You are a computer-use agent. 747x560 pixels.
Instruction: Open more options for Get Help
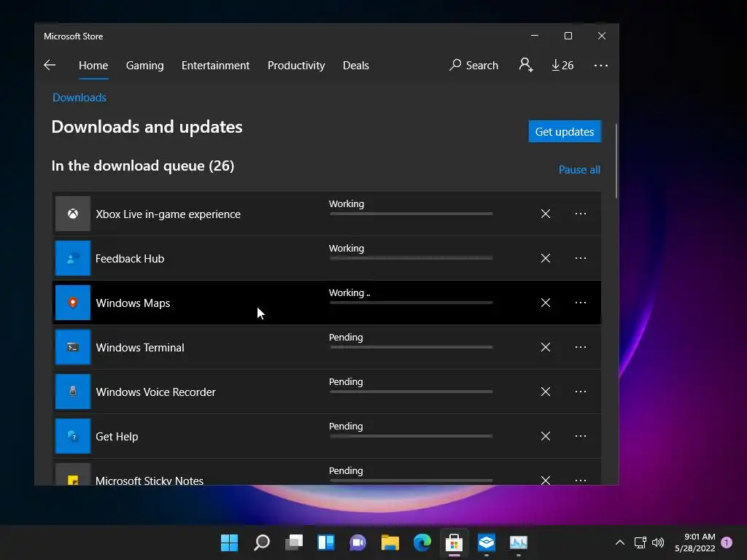click(580, 436)
